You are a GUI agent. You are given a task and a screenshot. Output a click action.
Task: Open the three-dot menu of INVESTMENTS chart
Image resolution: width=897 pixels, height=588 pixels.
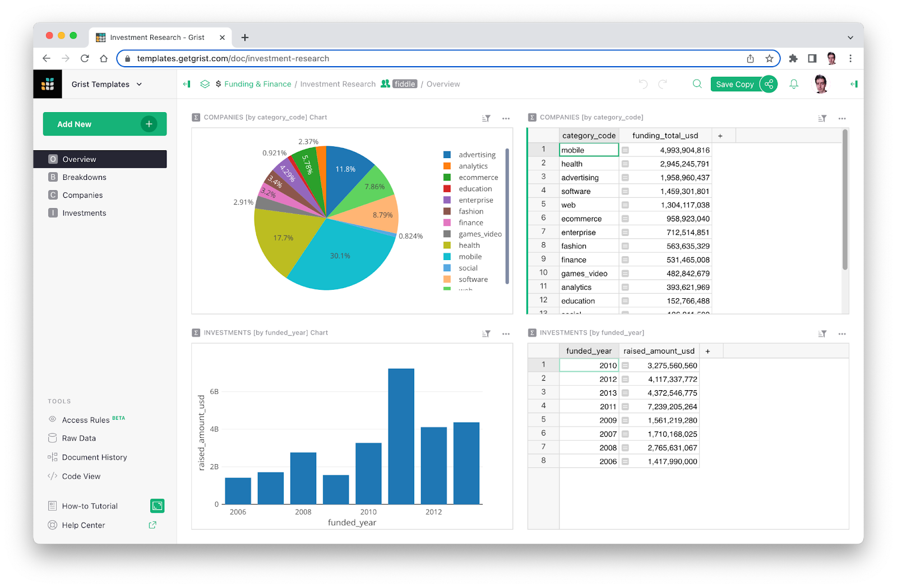(506, 334)
